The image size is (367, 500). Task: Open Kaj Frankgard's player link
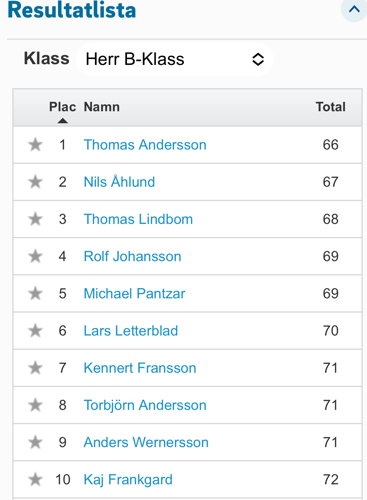pyautogui.click(x=128, y=480)
